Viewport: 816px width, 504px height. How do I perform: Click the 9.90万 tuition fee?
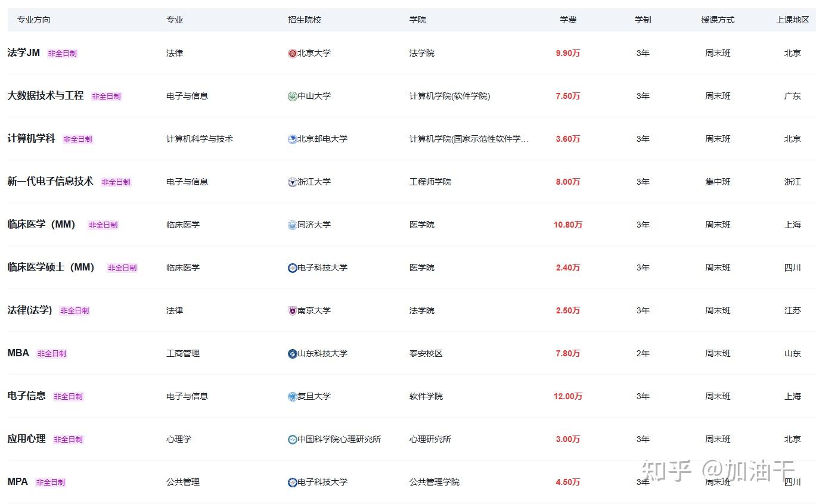pyautogui.click(x=568, y=53)
